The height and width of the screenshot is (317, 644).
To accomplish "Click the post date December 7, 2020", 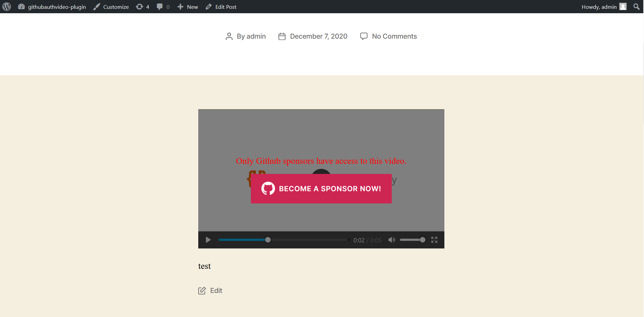I will click(319, 36).
